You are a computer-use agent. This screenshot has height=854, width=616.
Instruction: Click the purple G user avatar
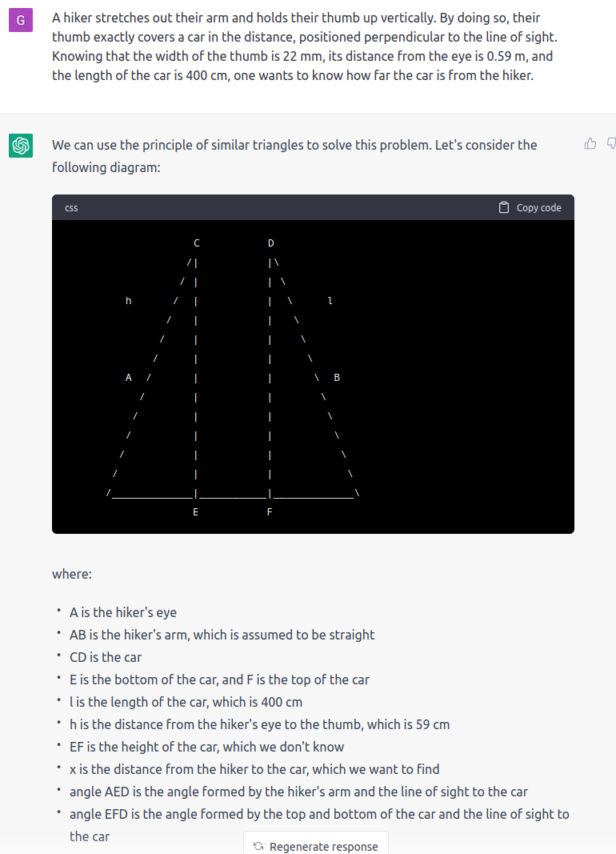pos(21,20)
